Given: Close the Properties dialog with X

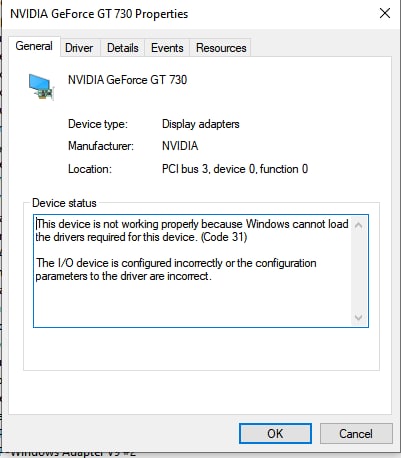Looking at the screenshot, I should [385, 13].
